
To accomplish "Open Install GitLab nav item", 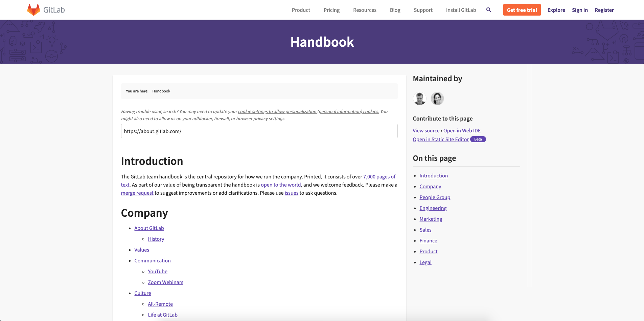I will point(461,10).
